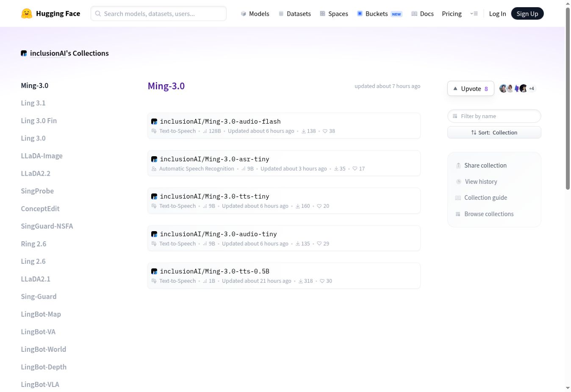The height and width of the screenshot is (392, 571).
Task: Open the Docs menu item
Action: [422, 14]
